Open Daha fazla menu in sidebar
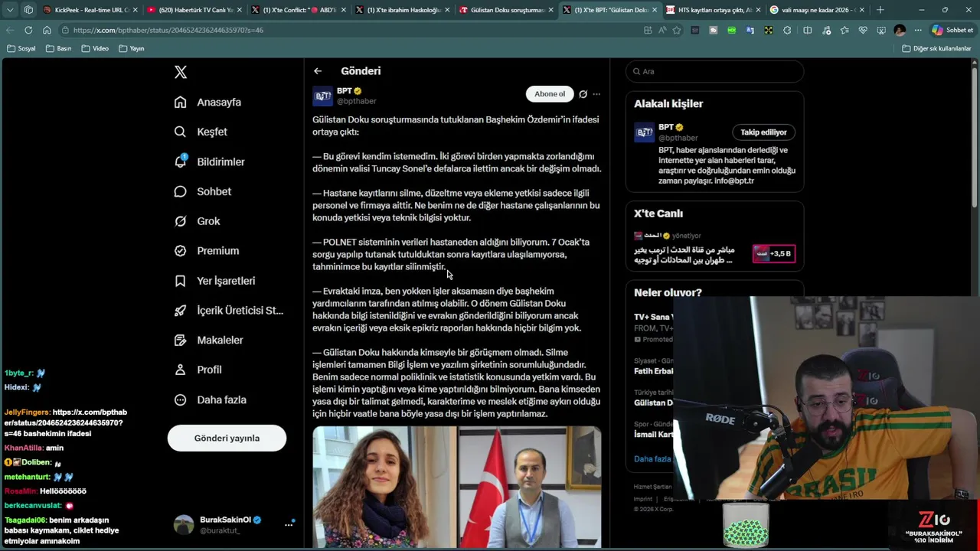 (210, 399)
